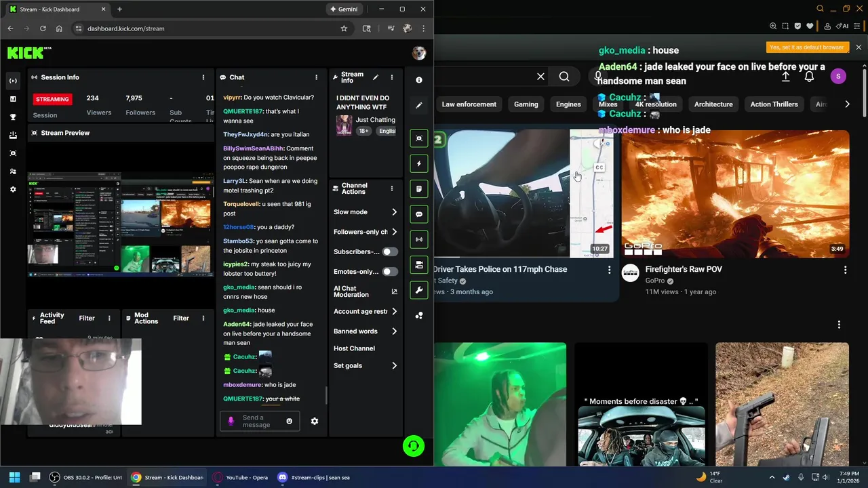
Task: Open the analytics bar-chart icon in Kick's sidebar
Action: point(13,99)
